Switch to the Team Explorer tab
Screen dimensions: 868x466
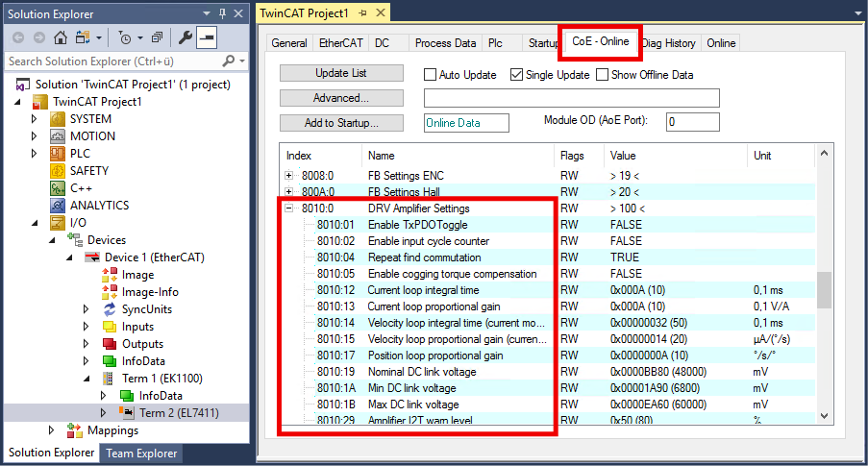(x=141, y=454)
